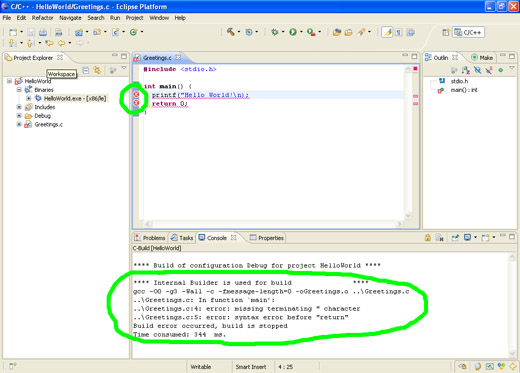
Task: Click the Display Selected Console icon
Action: click(x=467, y=237)
